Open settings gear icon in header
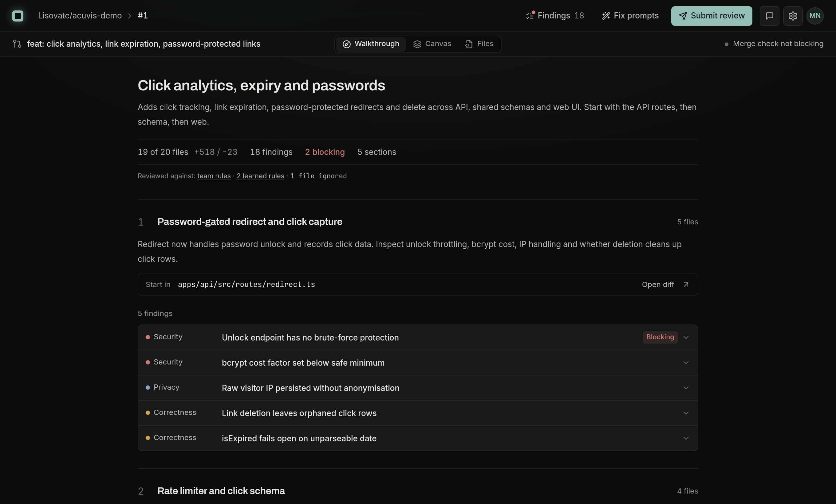This screenshot has width=836, height=504. tap(793, 16)
